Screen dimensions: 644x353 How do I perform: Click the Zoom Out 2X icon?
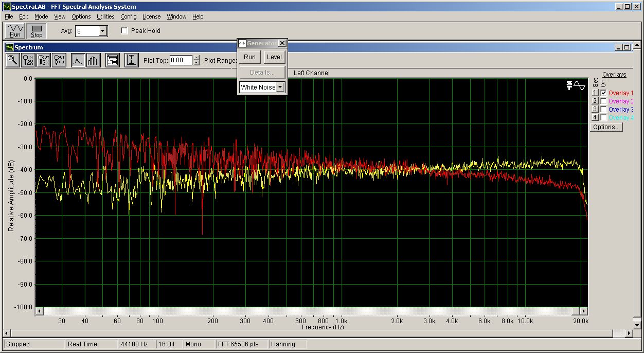(44, 60)
